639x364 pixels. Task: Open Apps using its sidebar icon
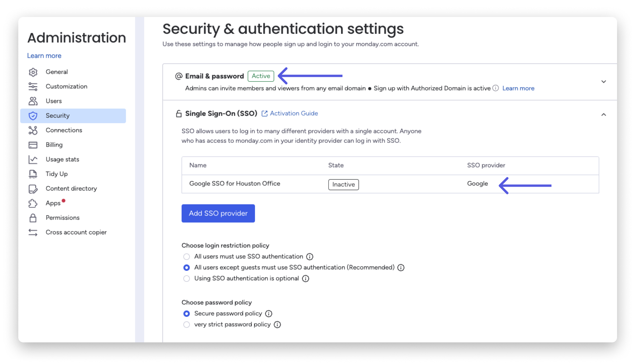pos(33,203)
